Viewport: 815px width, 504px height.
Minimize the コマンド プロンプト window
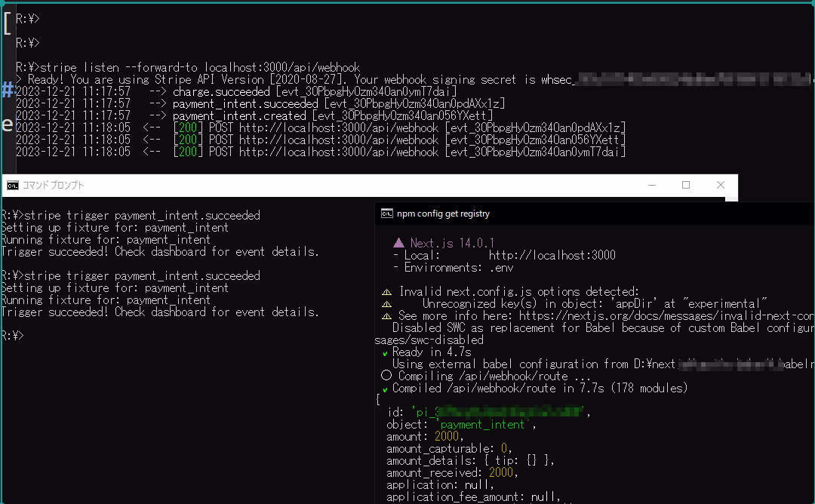652,185
